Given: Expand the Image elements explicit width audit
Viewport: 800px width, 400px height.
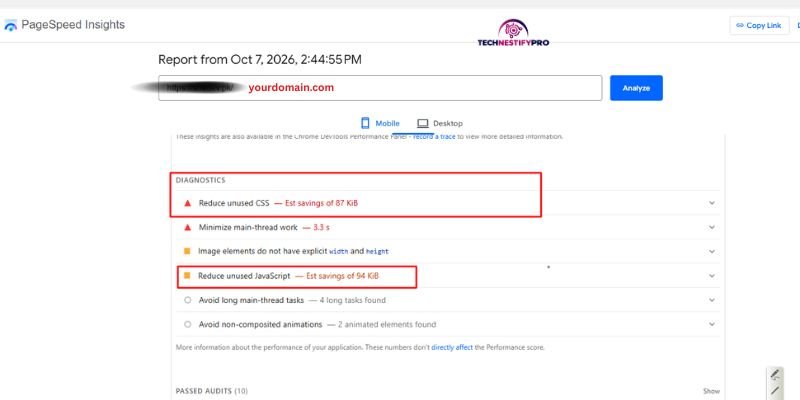Looking at the screenshot, I should 446,252.
